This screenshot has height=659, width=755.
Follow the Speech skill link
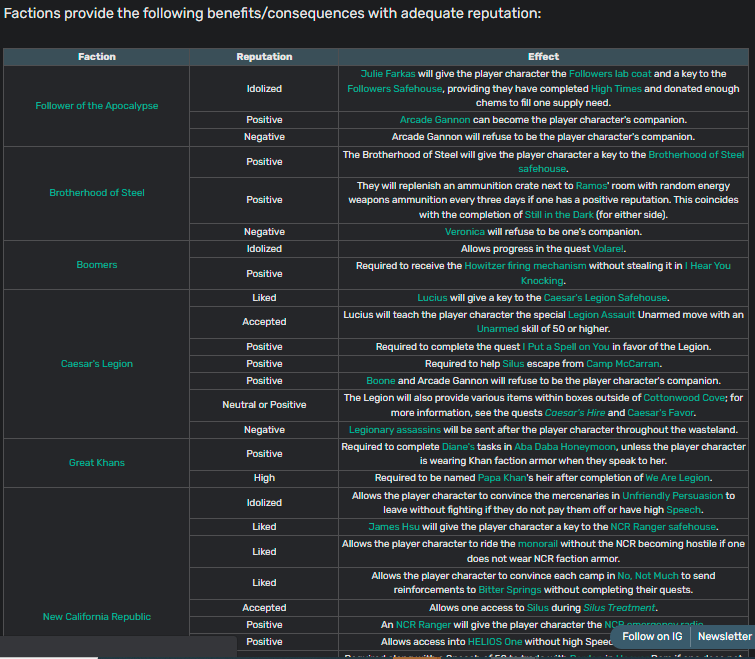[x=683, y=510]
